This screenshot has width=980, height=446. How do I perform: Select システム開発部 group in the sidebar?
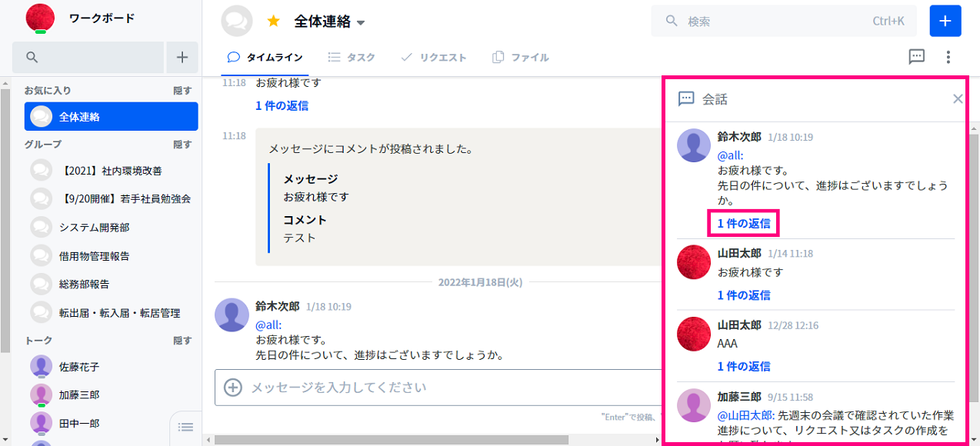94,228
